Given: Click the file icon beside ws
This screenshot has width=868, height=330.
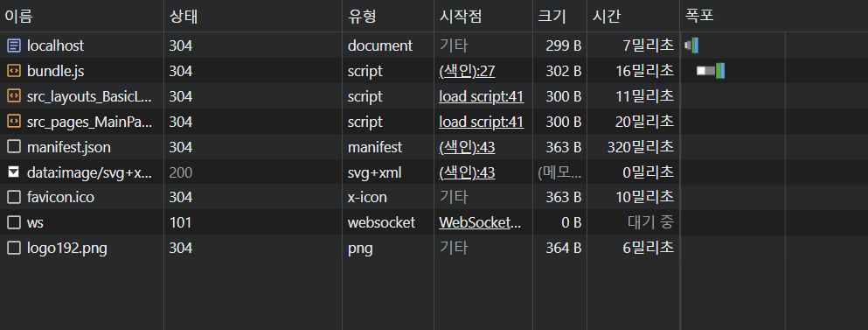Looking at the screenshot, I should click(x=14, y=222).
